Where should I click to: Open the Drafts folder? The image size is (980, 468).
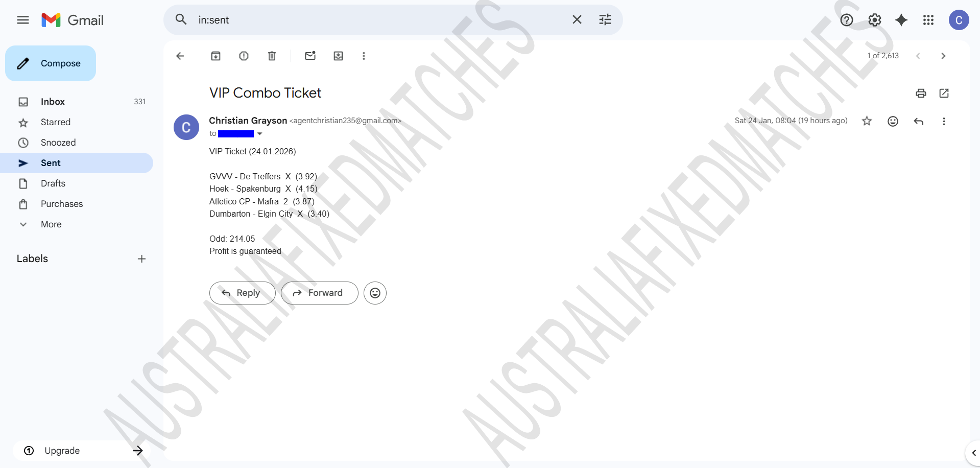(x=77, y=183)
